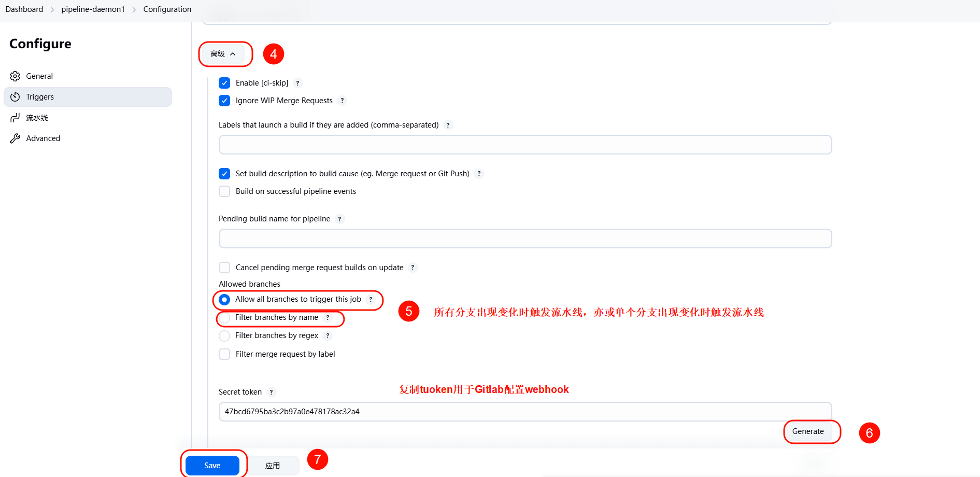Image resolution: width=980 pixels, height=477 pixels.
Task: Click the Advanced wrench icon in sidebar
Action: [15, 138]
